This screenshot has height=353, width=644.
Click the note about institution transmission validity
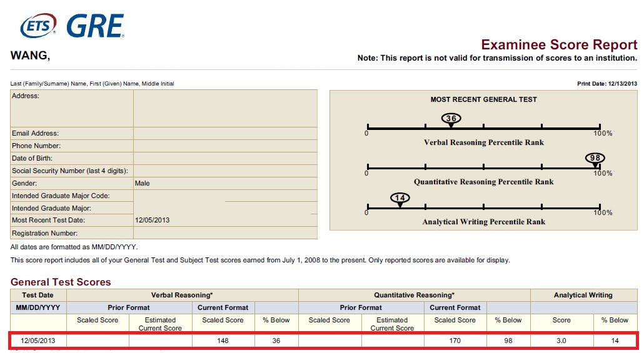coord(497,58)
